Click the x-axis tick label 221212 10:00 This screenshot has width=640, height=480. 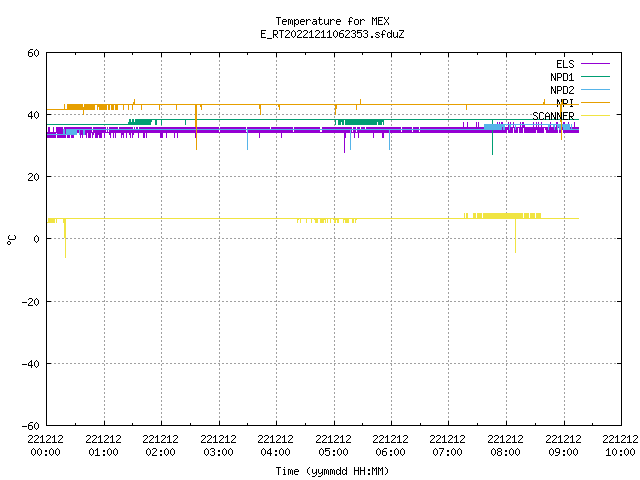point(620,446)
